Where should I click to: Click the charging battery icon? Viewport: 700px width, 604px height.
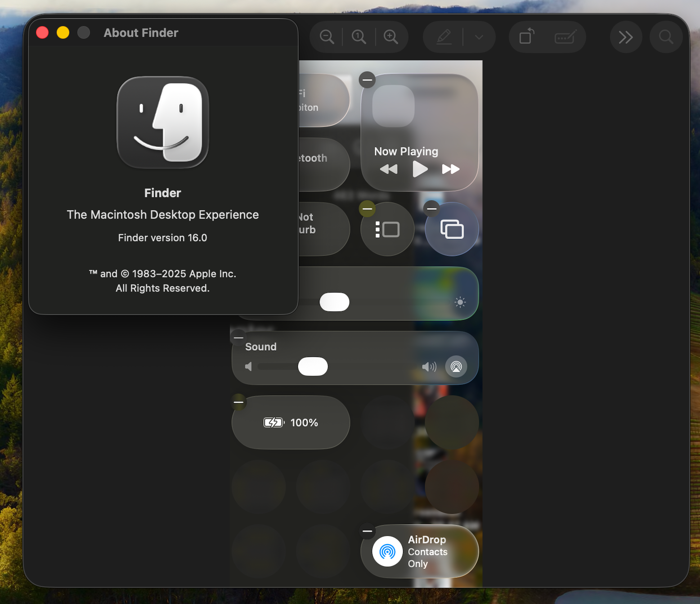(274, 423)
